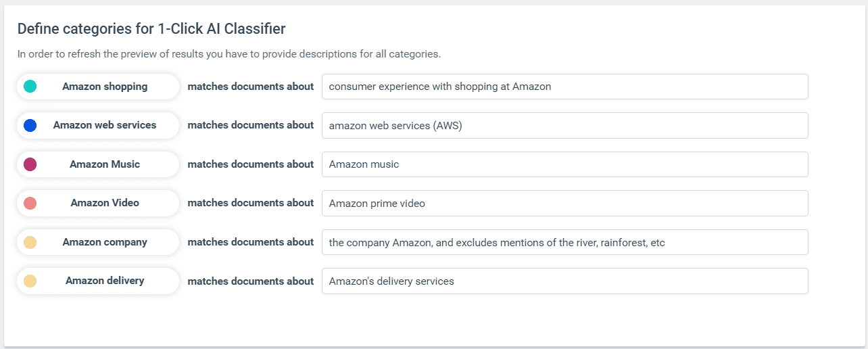This screenshot has height=349, width=868.
Task: Click the pink color dot for Amazon Video
Action: click(30, 203)
